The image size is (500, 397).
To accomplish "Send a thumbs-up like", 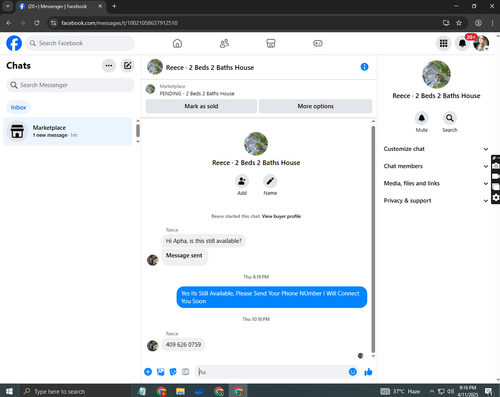I will (x=368, y=372).
